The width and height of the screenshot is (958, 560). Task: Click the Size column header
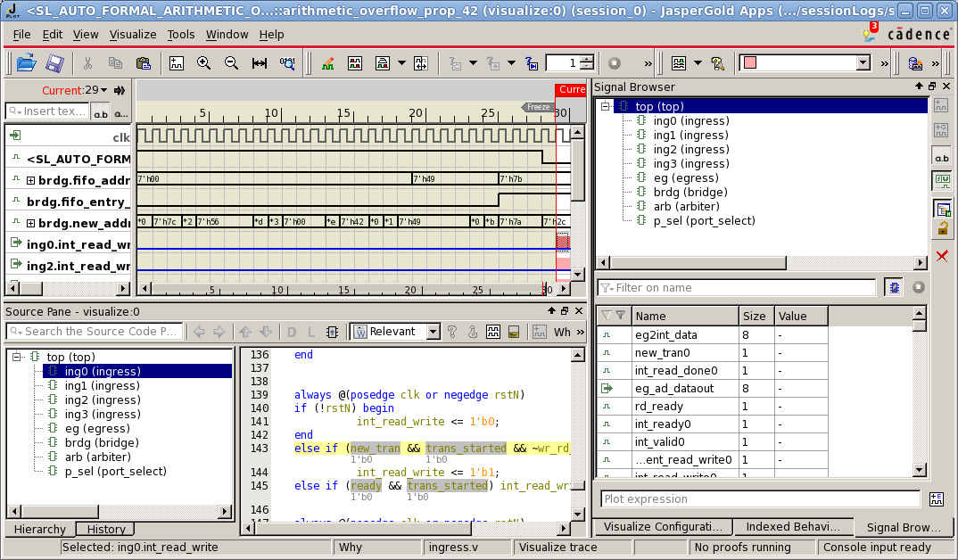[x=756, y=316]
